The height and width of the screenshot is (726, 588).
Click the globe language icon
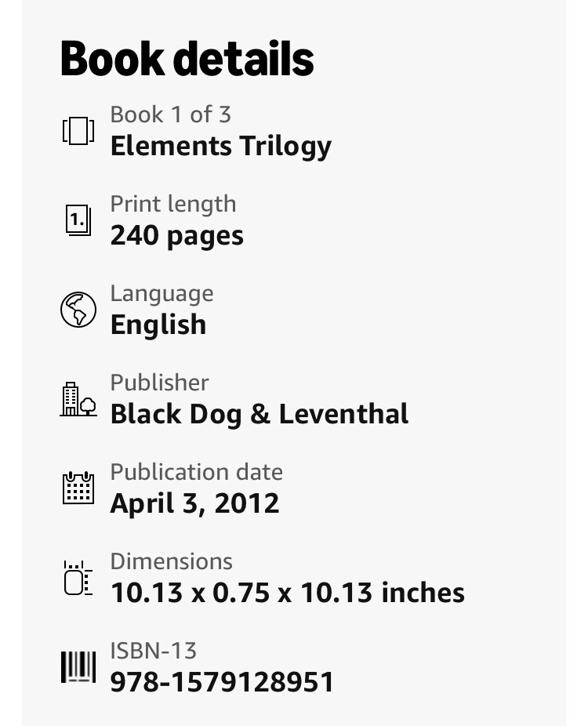point(78,309)
